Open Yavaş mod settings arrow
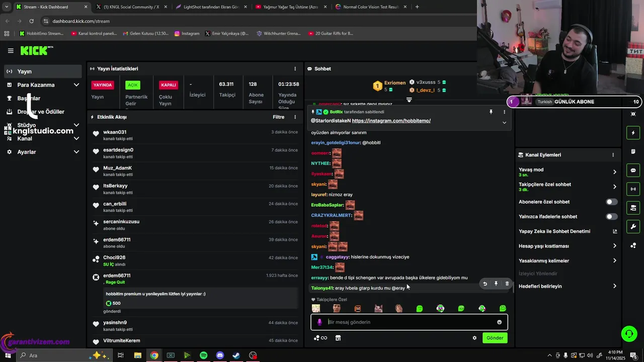This screenshot has height=362, width=644. coord(614,172)
